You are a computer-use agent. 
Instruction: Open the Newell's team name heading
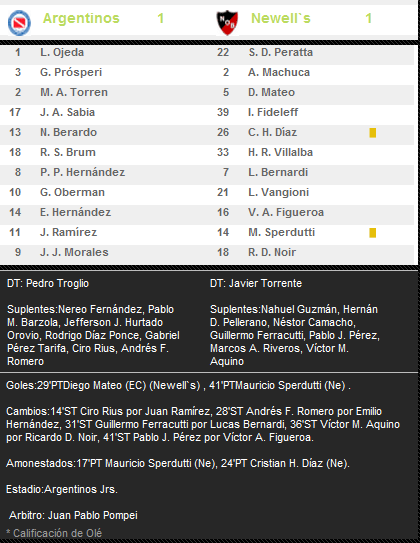pyautogui.click(x=281, y=18)
